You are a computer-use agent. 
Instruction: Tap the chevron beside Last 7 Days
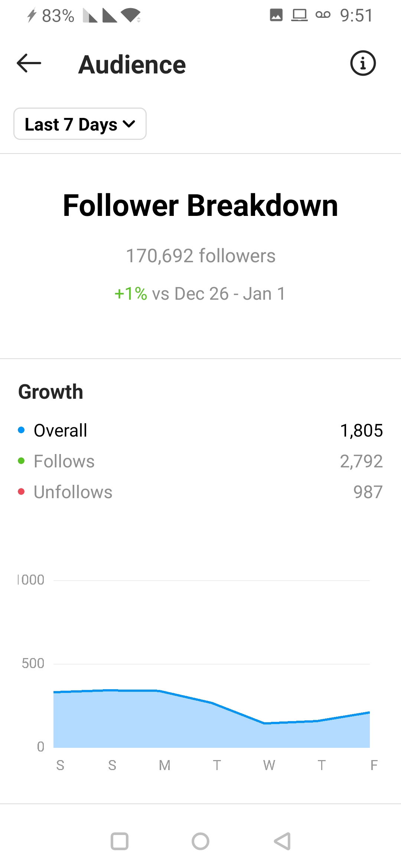[x=129, y=124]
